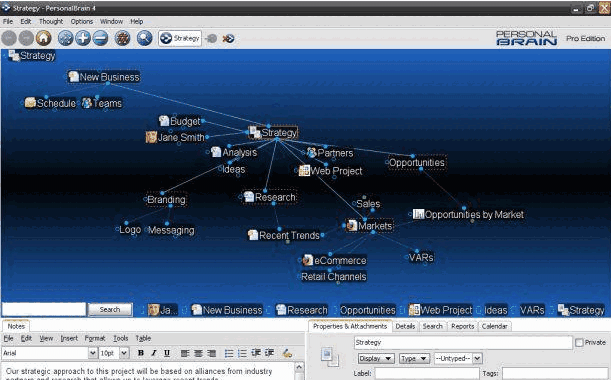This screenshot has width=611, height=380.
Task: Open the Format menu in Notes editor
Action: (x=95, y=338)
